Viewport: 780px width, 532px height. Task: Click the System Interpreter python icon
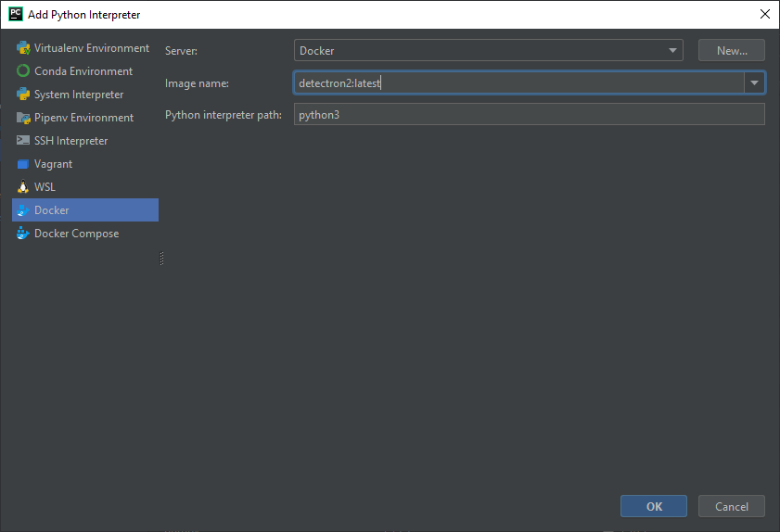pos(23,94)
